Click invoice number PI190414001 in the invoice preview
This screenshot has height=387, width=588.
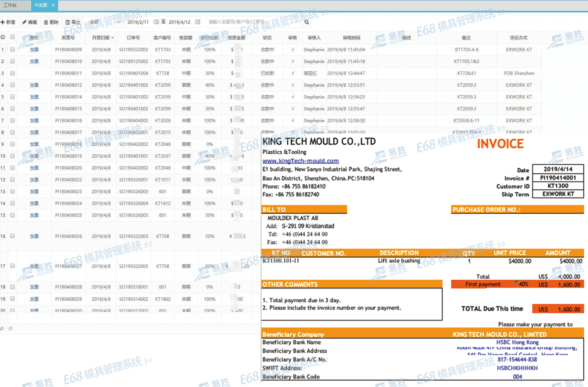pos(558,178)
